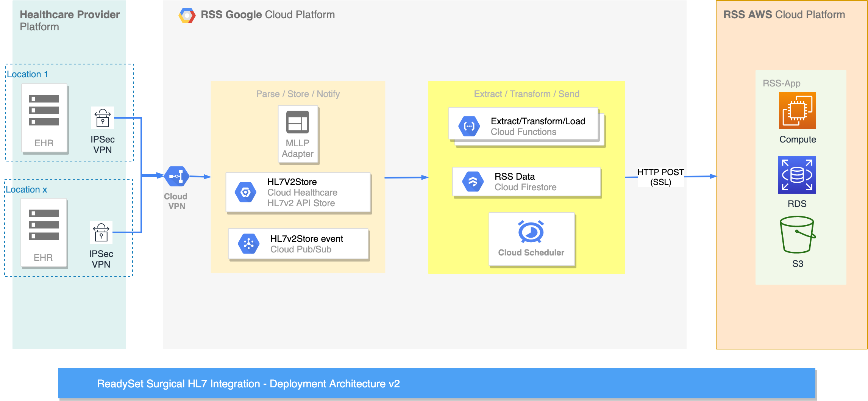Click the Cloud Firestore hexagon icon
868x401 pixels.
[x=473, y=182]
